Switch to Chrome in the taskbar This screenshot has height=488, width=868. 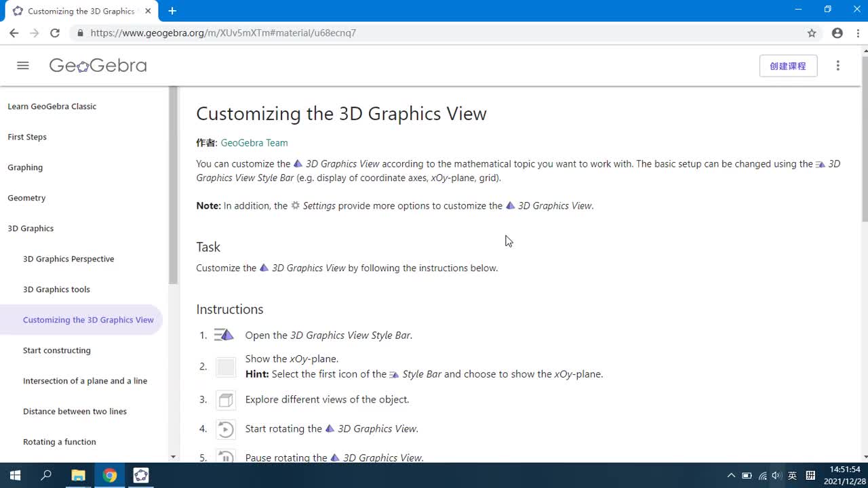pos(110,475)
